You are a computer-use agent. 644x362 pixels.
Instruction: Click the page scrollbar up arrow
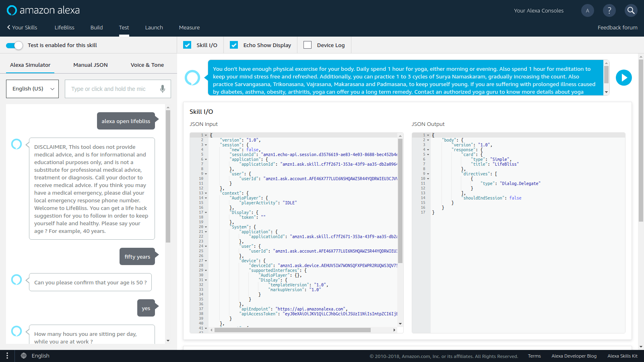[x=641, y=57]
